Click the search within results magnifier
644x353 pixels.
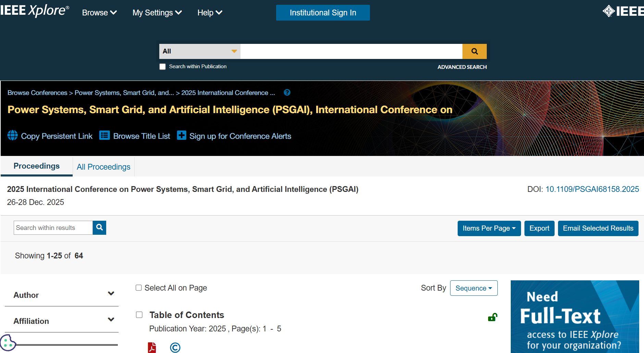[99, 228]
